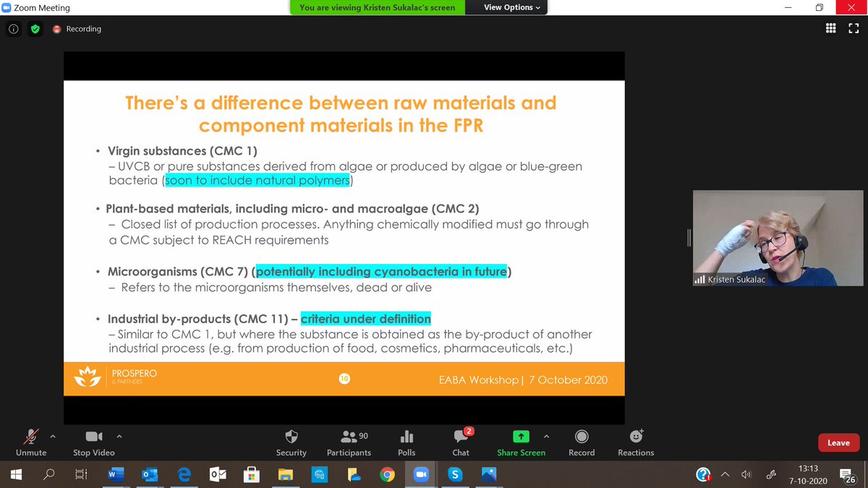The width and height of the screenshot is (868, 488).
Task: Switch to gallery view grid icon
Action: pos(831,29)
